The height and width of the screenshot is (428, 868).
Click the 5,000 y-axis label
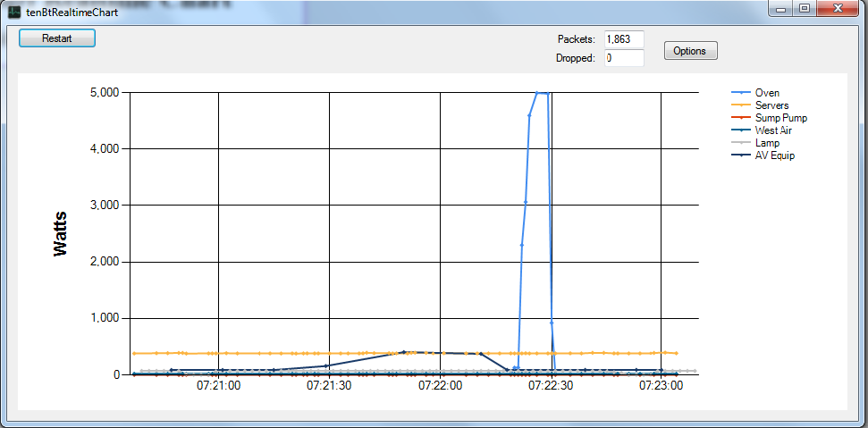click(x=105, y=92)
